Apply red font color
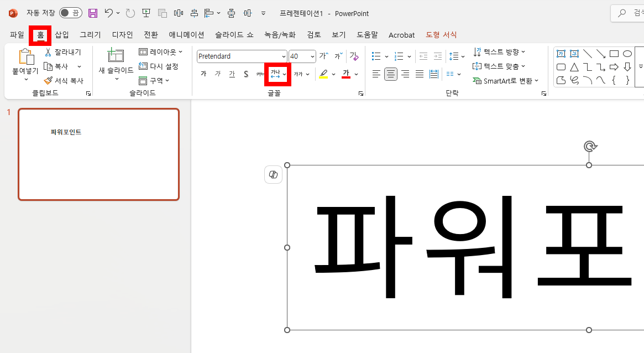Image resolution: width=644 pixels, height=353 pixels. pos(346,74)
